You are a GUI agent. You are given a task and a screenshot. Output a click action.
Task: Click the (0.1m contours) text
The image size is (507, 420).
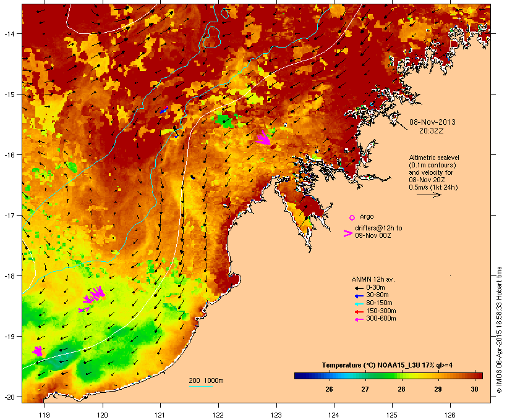coord(432,165)
